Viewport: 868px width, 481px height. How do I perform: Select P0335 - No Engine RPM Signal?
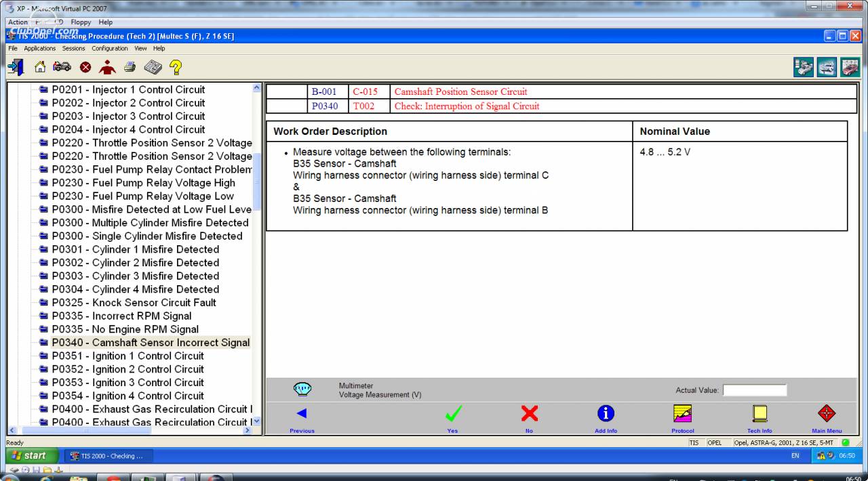[x=125, y=329]
